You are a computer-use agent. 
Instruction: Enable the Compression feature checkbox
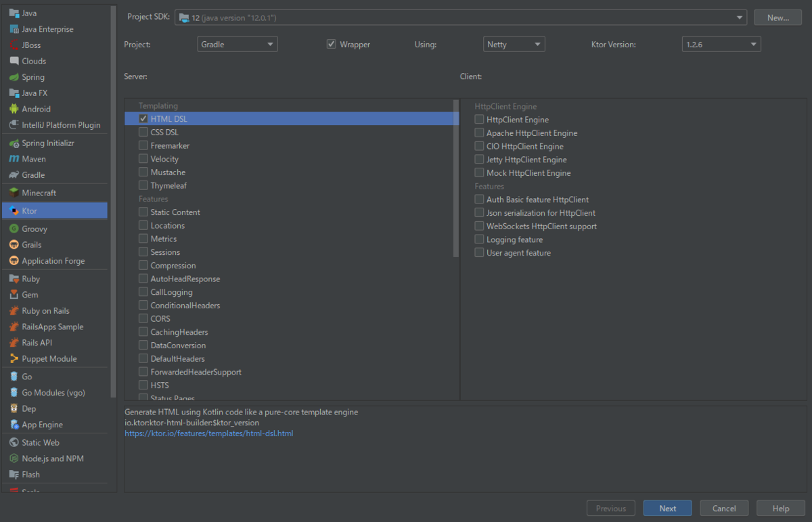[143, 266]
